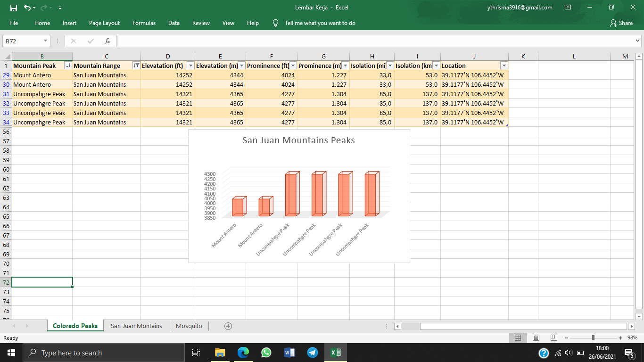Open the sorted filter toggle on Mountain Peak

[66, 66]
